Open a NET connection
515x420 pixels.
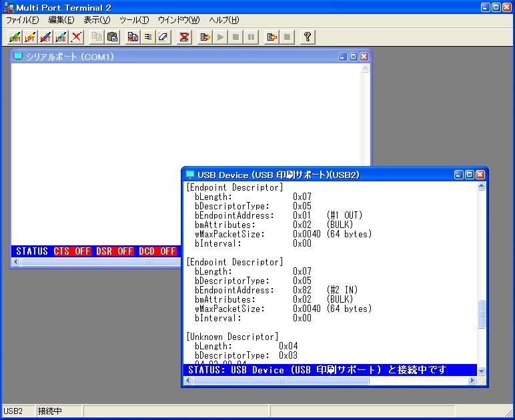tap(45, 37)
